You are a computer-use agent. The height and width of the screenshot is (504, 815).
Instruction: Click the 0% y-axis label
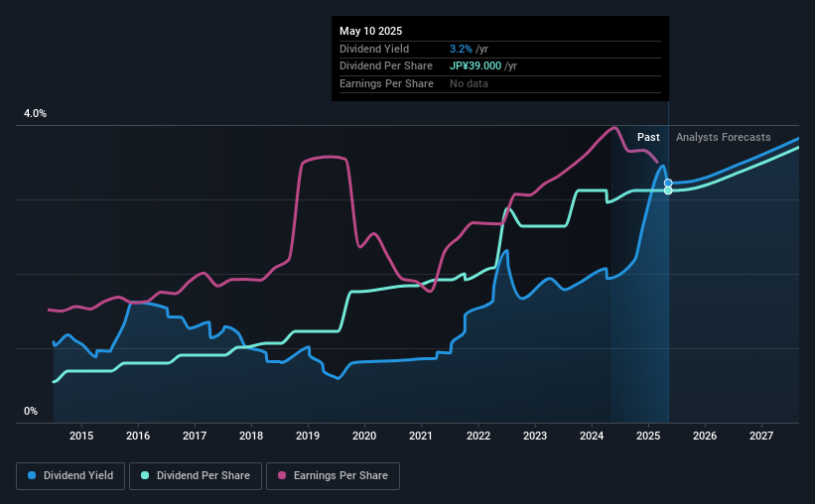(31, 411)
